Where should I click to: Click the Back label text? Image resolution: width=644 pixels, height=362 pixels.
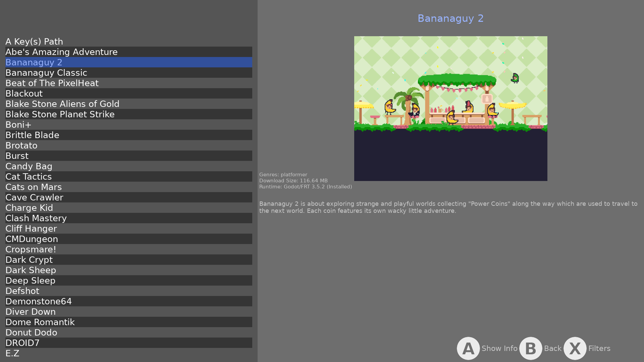[x=552, y=349]
